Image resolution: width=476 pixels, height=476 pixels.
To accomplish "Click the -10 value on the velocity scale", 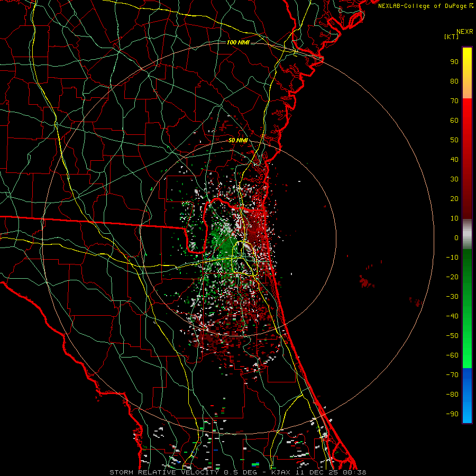I will click(x=452, y=258).
